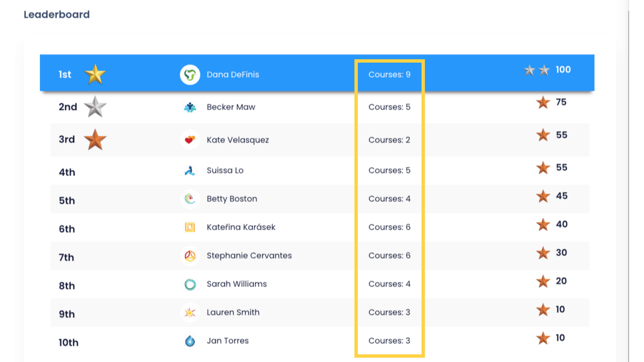Click the 5th rank label
Screen dimensions: 644x362
(67, 201)
